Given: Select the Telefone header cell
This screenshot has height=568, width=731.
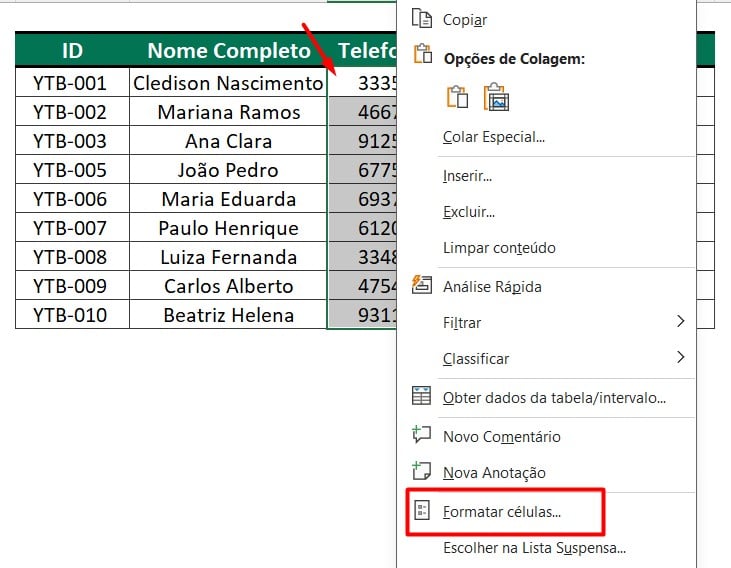Looking at the screenshot, I should tap(362, 50).
